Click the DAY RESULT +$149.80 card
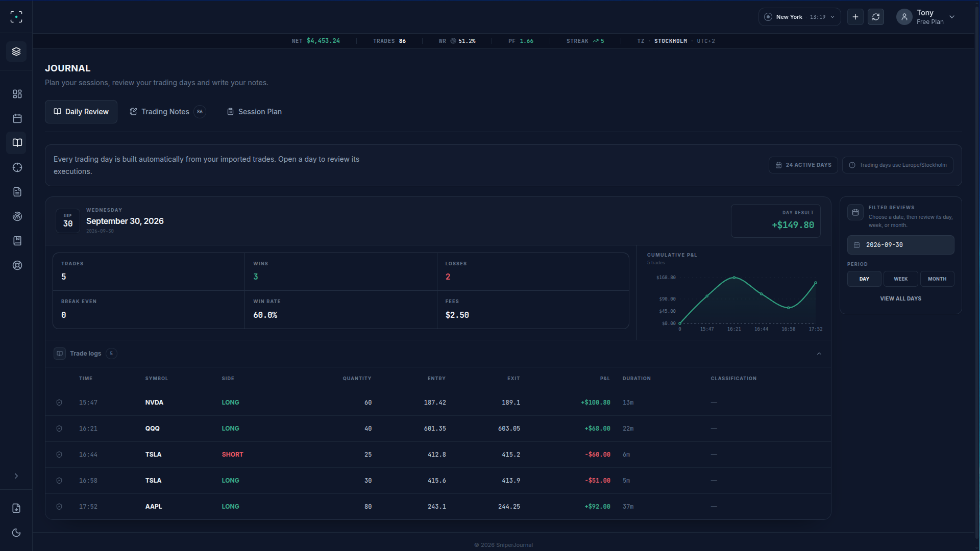Screen dimensions: 980x551 point(775,221)
